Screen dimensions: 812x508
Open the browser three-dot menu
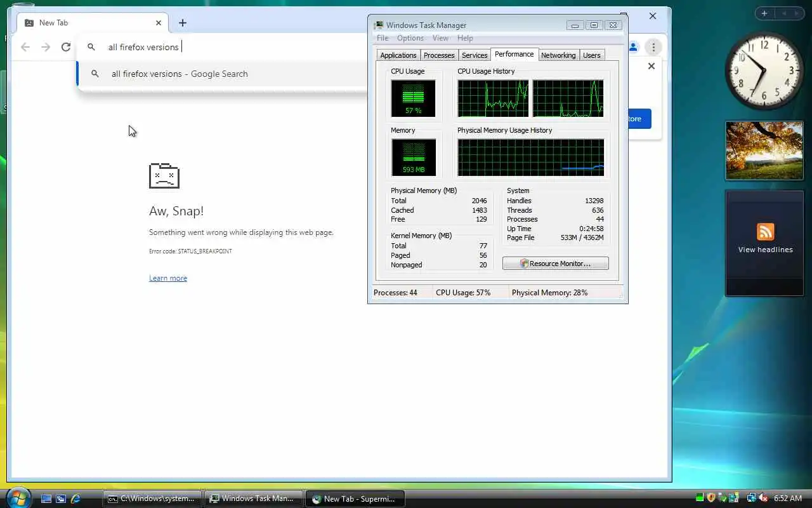click(x=653, y=47)
